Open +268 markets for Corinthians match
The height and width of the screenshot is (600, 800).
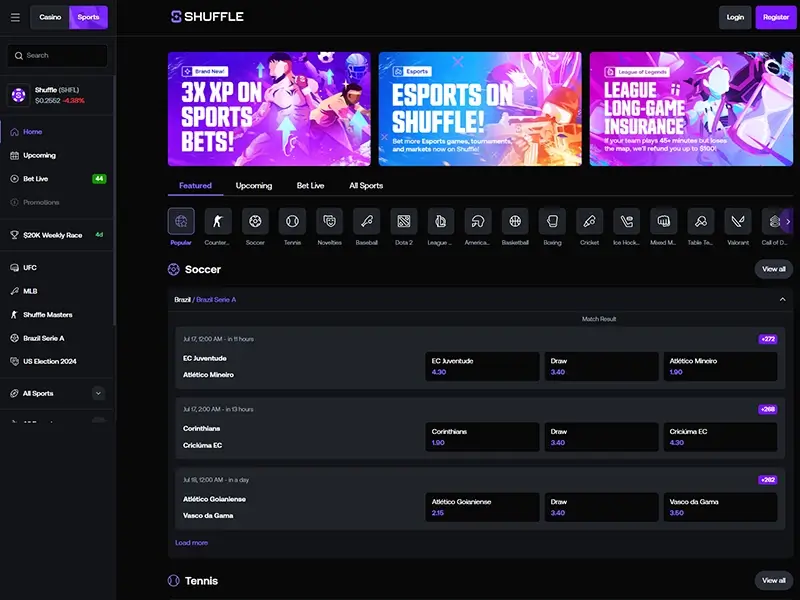[768, 409]
